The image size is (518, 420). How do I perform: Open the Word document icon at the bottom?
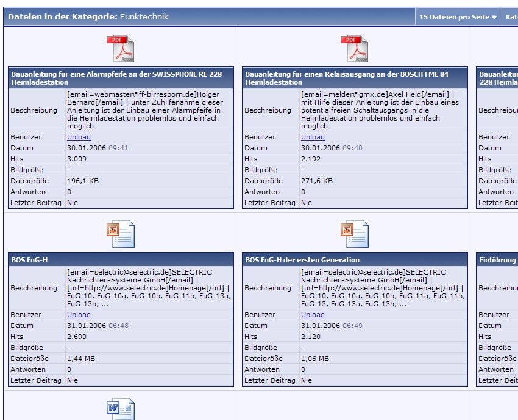click(121, 409)
